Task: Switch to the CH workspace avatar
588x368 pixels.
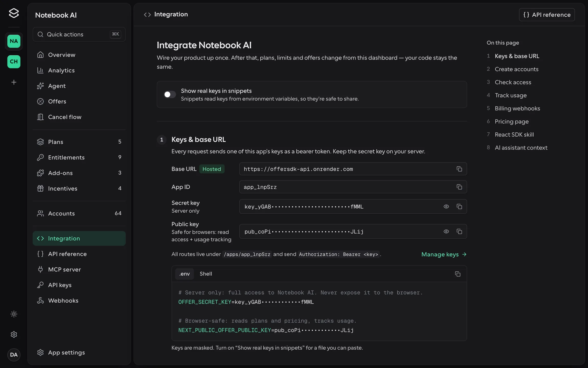Action: 14,62
